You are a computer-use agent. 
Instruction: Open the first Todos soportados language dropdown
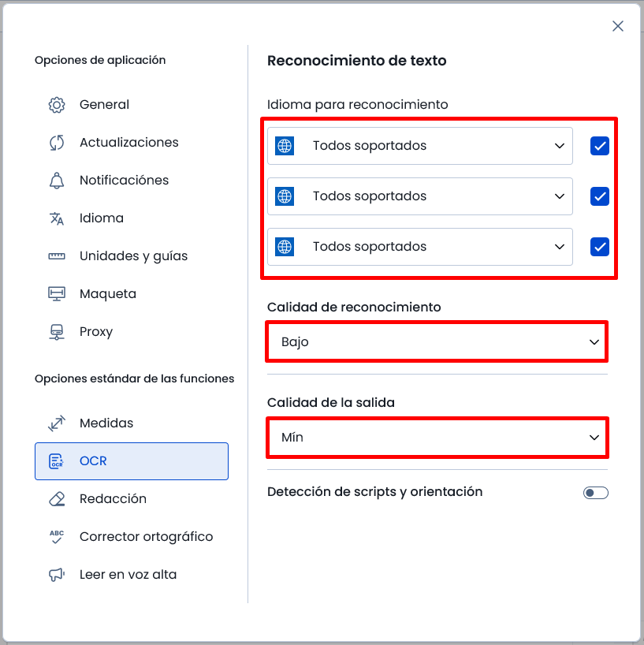coord(420,146)
